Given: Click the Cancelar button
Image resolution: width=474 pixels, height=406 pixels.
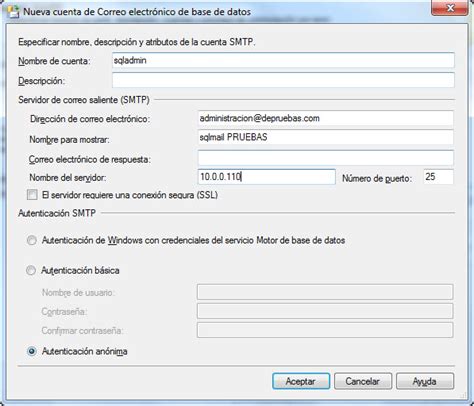Looking at the screenshot, I should coord(363,381).
